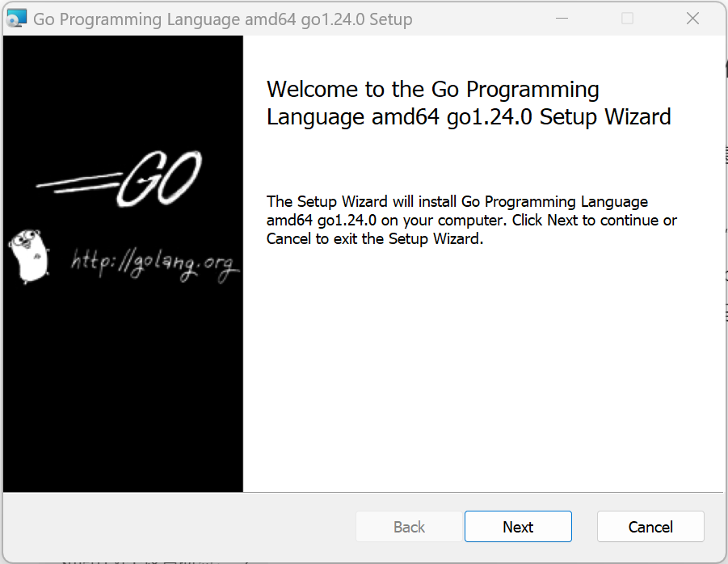The image size is (728, 564).
Task: Click the setup description paragraph
Action: pyautogui.click(x=471, y=220)
